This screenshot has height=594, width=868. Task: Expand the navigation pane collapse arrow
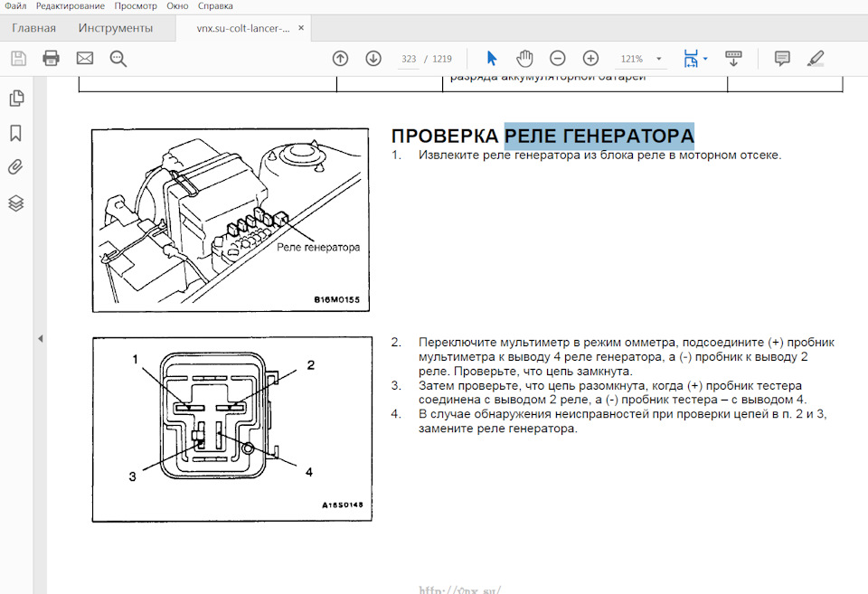pos(41,338)
